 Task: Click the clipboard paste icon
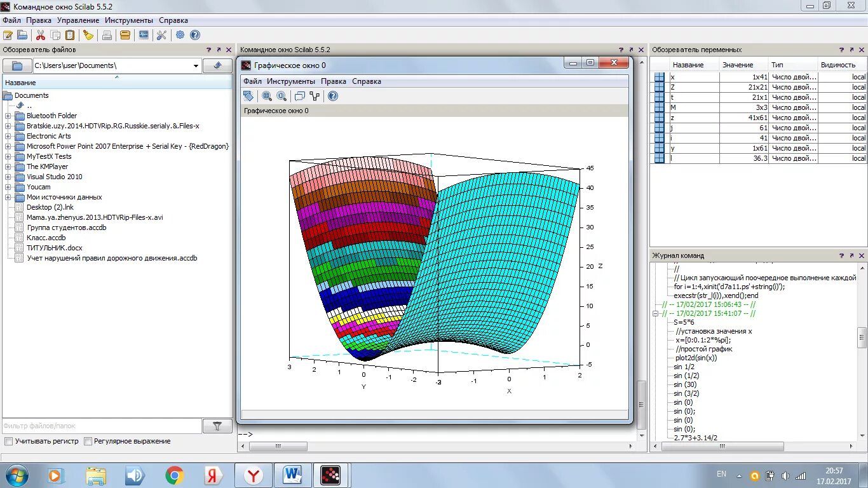[71, 35]
